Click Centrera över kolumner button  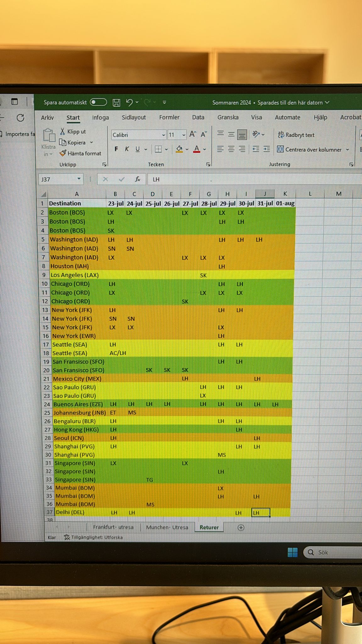pyautogui.click(x=310, y=150)
